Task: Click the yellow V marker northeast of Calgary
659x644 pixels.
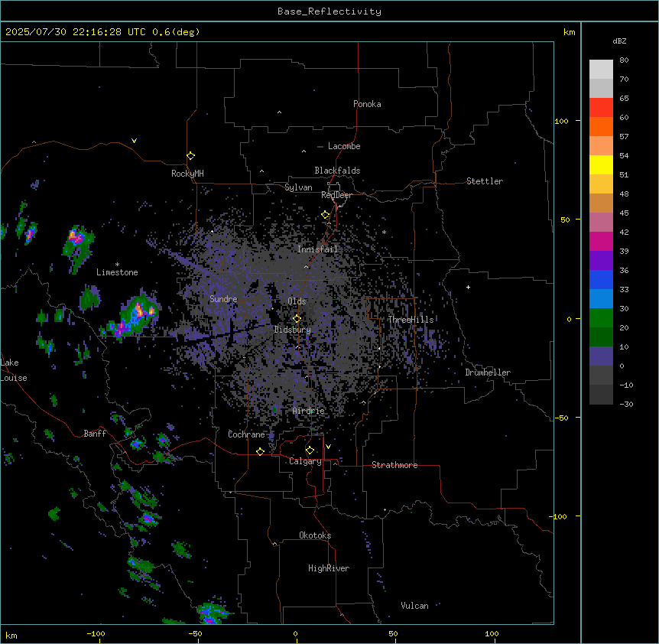Action: pos(328,447)
